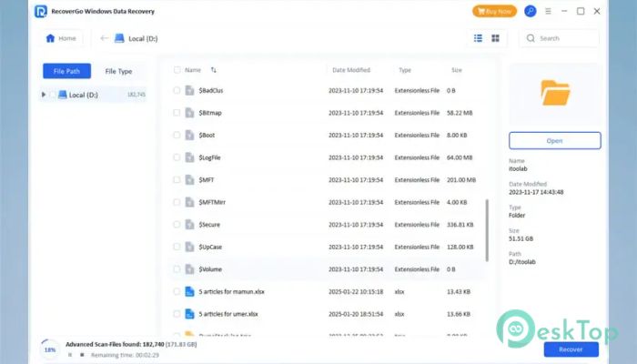The height and width of the screenshot is (364, 637).
Task: Pause the advanced scan
Action: [70, 355]
